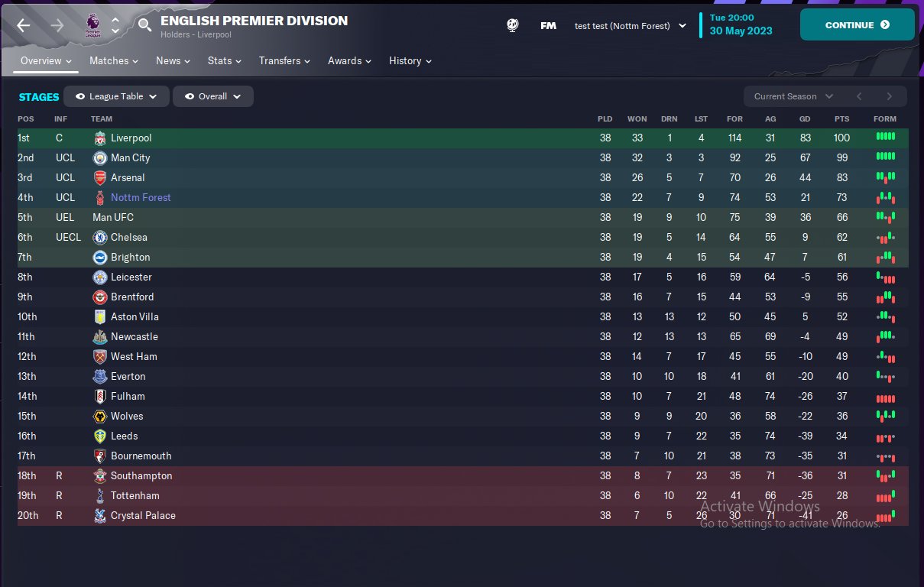This screenshot has height=587, width=924.
Task: Click the world globe icon
Action: pos(513,25)
